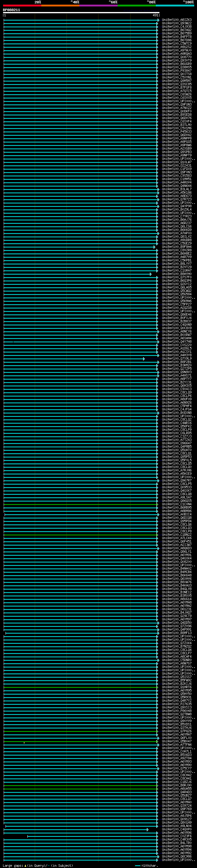Click the arrowhead of the B8AYH0 alignment bar
Viewport: 197px width, 868px height.
[151, 274]
